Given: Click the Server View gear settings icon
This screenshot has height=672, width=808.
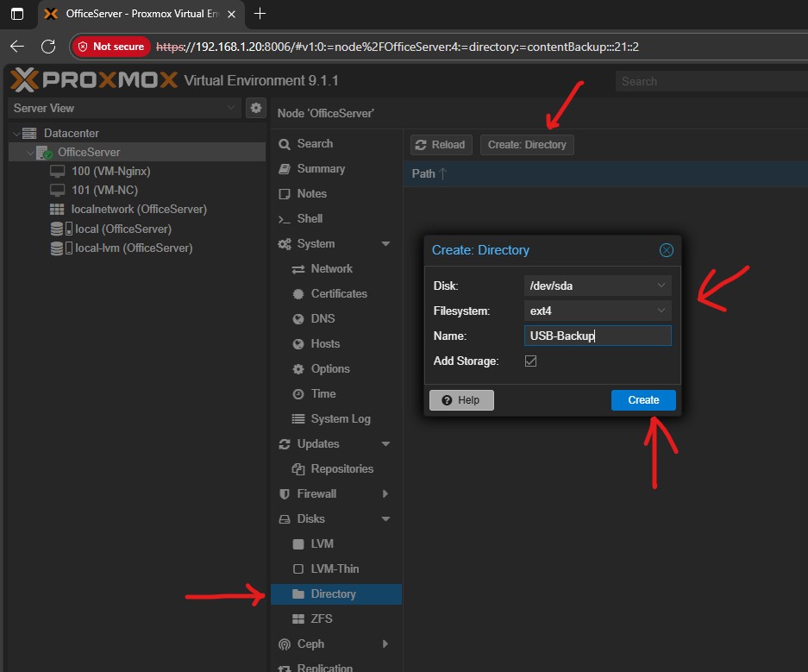Looking at the screenshot, I should point(255,108).
